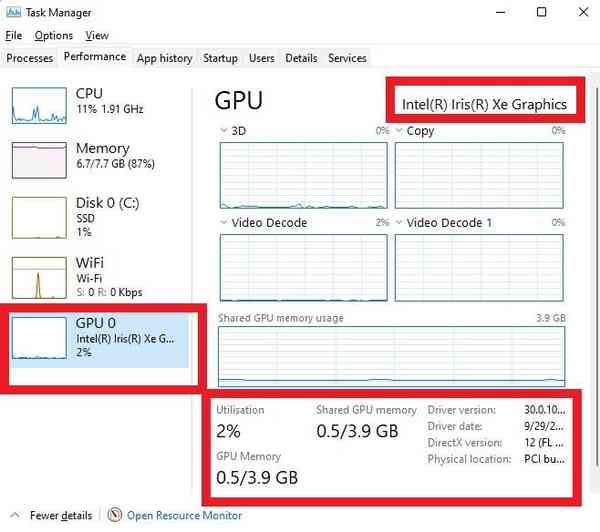Click the Resource Monitor icon
This screenshot has height=532, width=600.
[x=114, y=516]
